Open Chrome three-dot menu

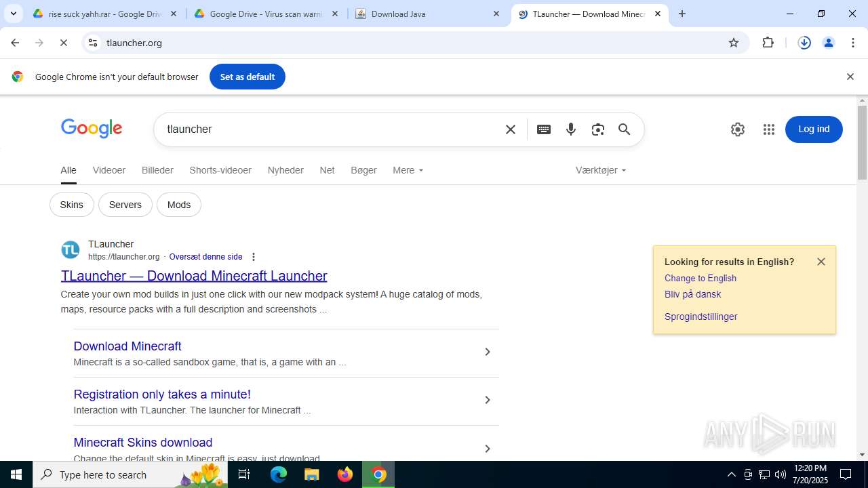(853, 43)
